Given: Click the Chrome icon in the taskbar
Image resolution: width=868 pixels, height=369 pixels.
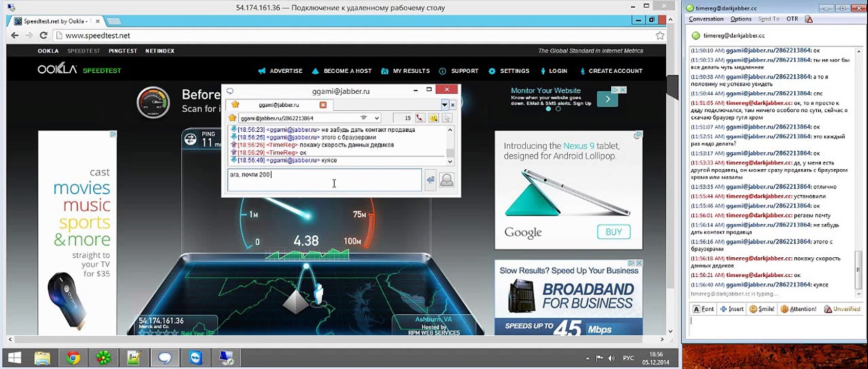Looking at the screenshot, I should click(73, 358).
